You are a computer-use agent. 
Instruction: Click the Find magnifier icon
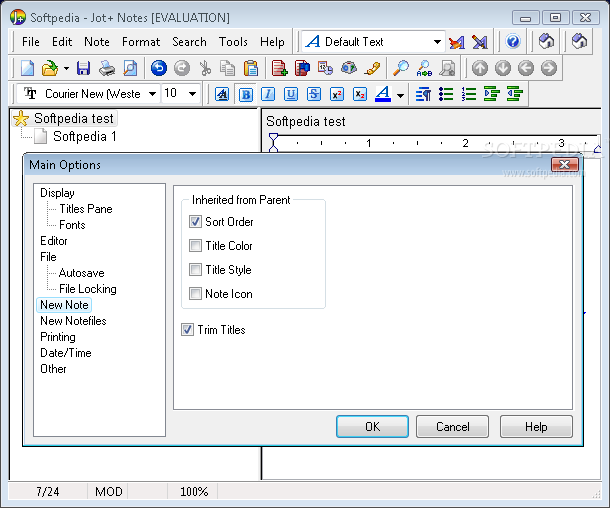tap(401, 68)
